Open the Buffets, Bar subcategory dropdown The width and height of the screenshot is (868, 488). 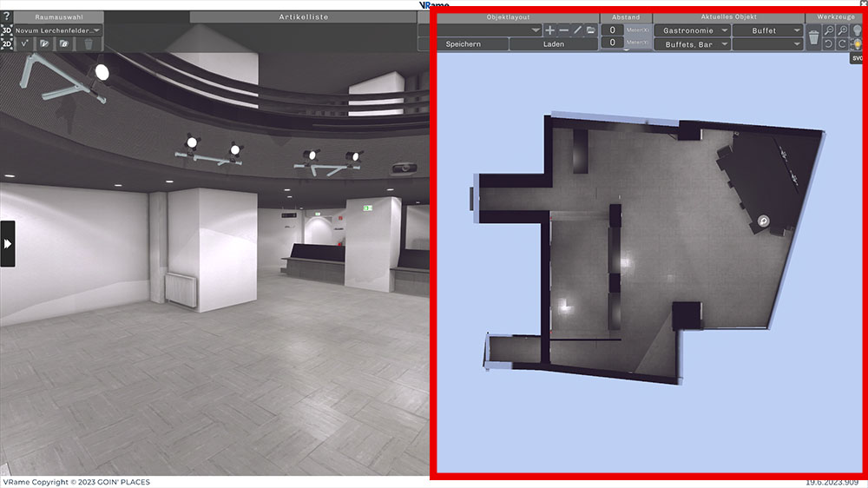[x=693, y=44]
